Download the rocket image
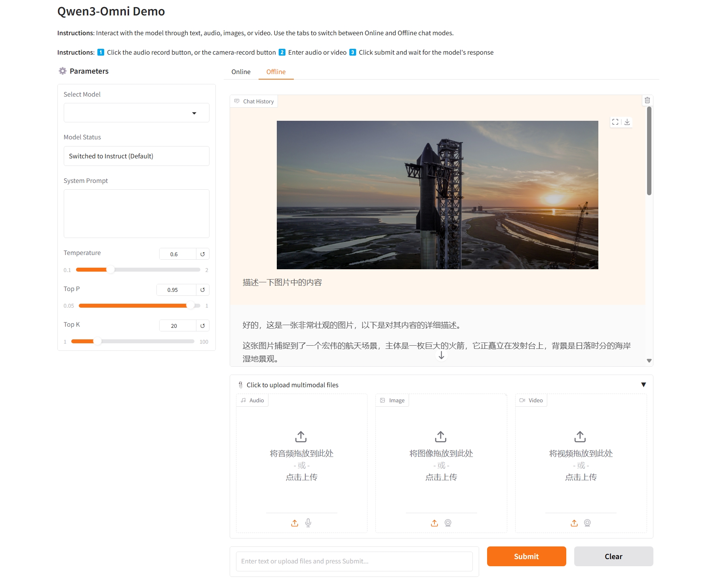Viewport: 712px width, 588px height. (x=627, y=122)
